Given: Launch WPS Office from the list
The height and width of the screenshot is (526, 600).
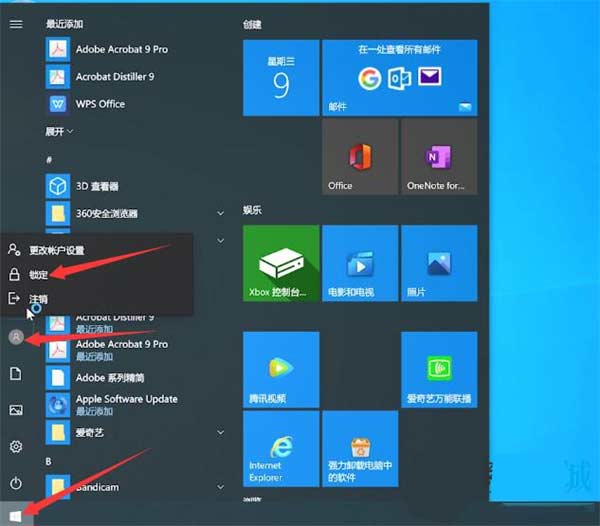Looking at the screenshot, I should 85,104.
